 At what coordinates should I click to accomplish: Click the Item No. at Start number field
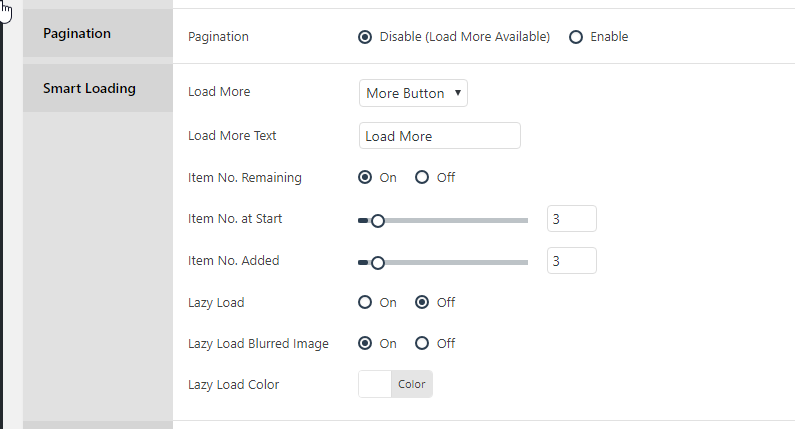[572, 219]
